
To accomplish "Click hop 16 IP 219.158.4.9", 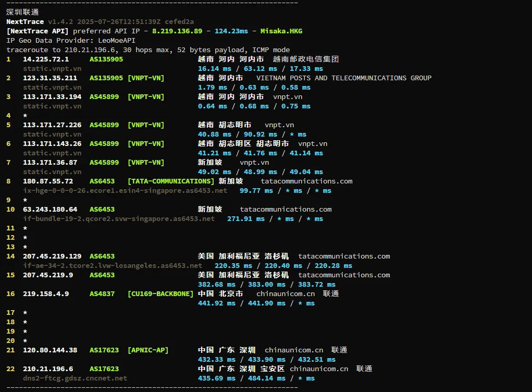I will 46,294.
